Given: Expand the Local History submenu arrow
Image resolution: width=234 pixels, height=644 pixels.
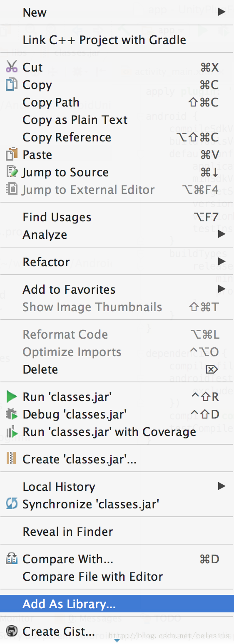Looking at the screenshot, I should click(x=222, y=486).
